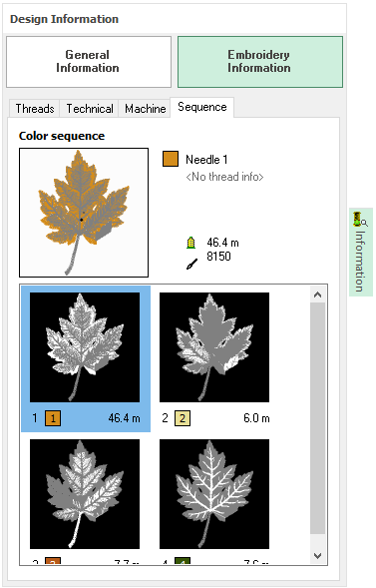The image size is (376, 588).
Task: Open the Embroidery Information section
Action: coord(260,62)
